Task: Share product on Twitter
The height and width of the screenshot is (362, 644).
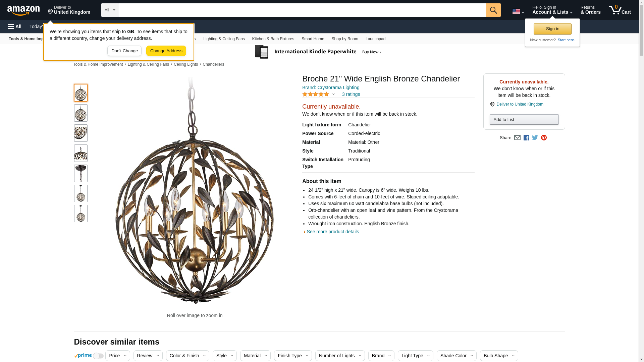Action: coord(535,138)
